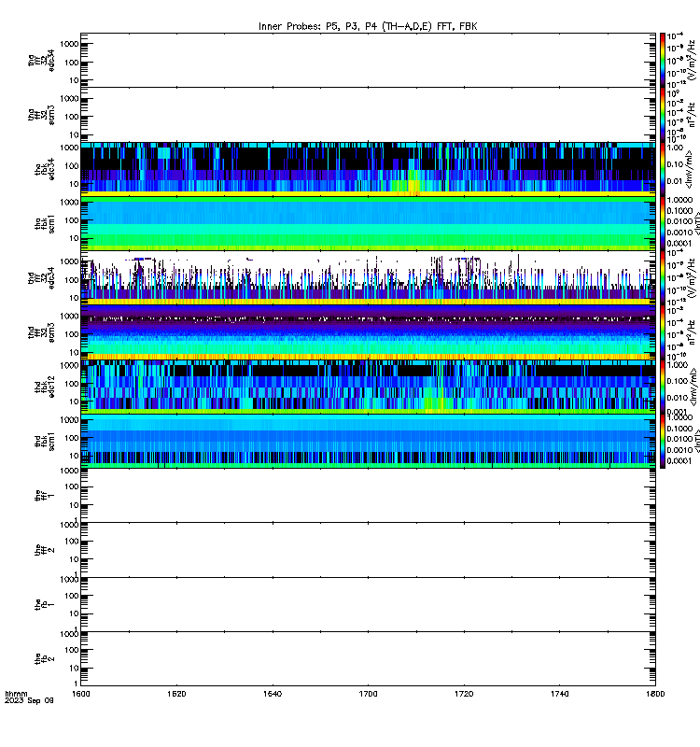Click inside the tha fbk scm1 spectrogram panel
The height and width of the screenshot is (747, 700).
pos(368,223)
